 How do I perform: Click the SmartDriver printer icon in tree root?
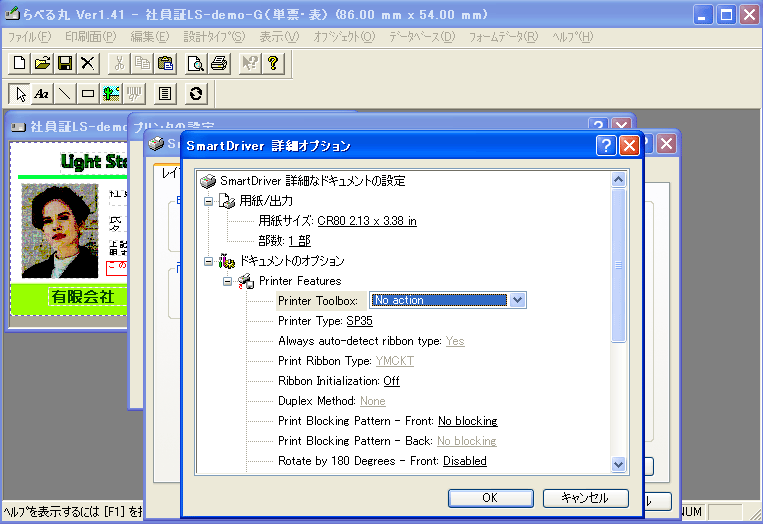point(208,181)
